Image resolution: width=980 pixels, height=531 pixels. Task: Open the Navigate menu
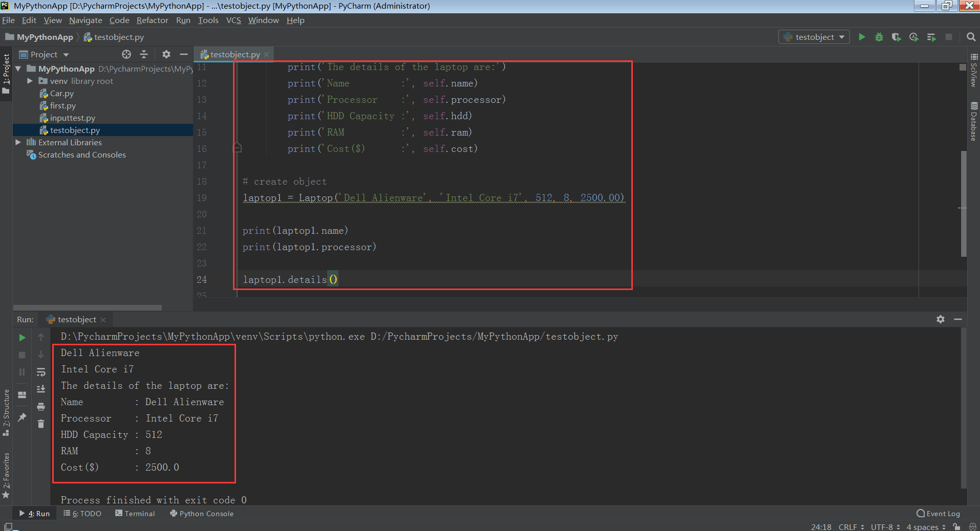86,20
